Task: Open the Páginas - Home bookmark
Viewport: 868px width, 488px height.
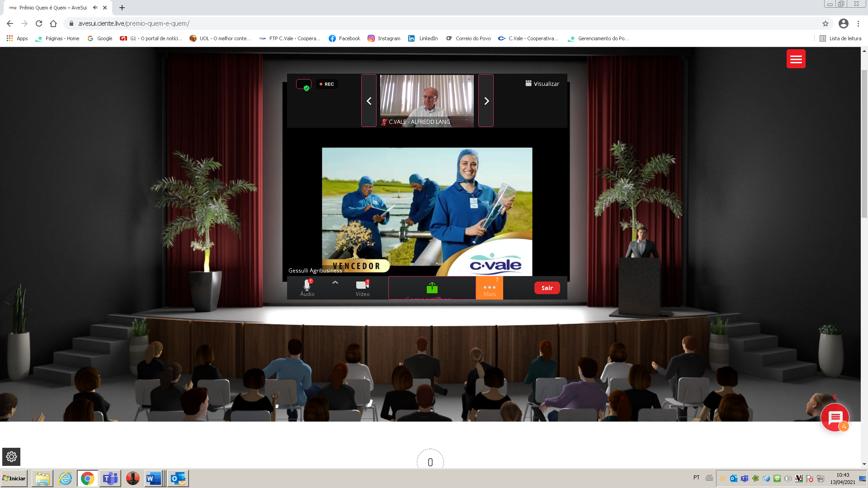Action: [57, 38]
